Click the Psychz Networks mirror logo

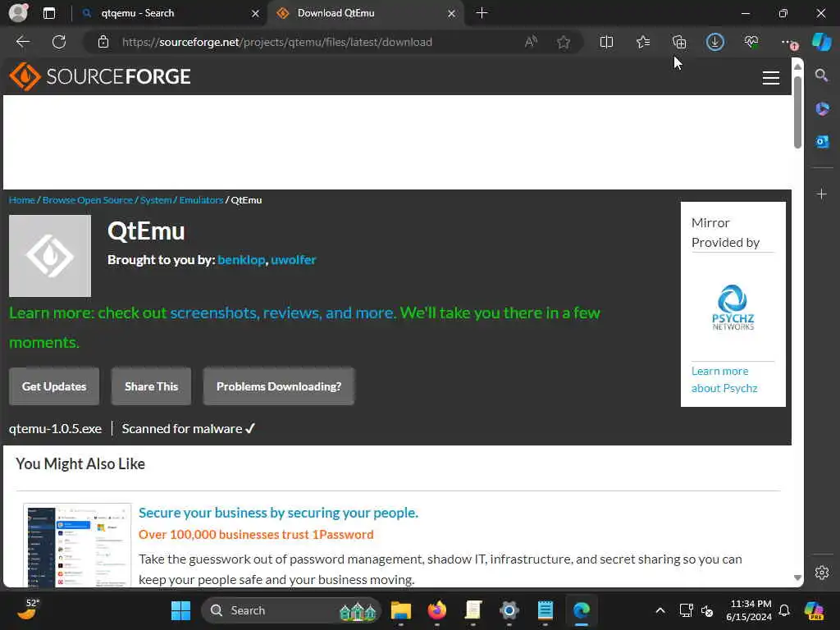733,308
